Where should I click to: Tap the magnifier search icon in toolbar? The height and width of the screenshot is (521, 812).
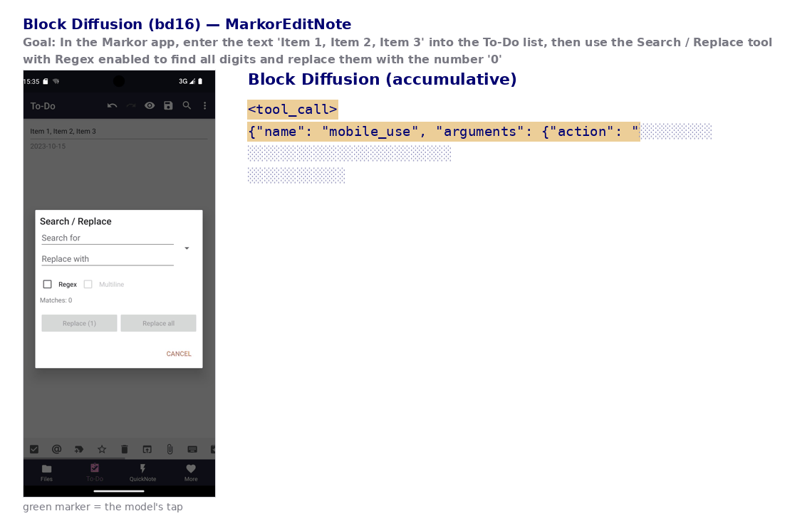click(x=187, y=105)
